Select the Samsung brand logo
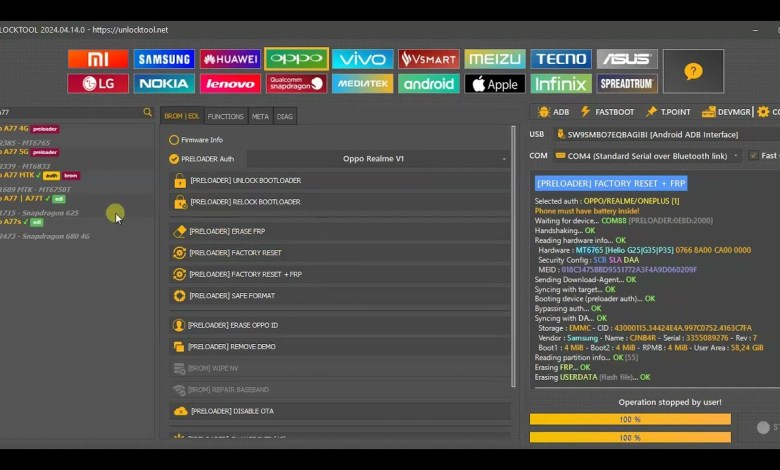 (164, 59)
